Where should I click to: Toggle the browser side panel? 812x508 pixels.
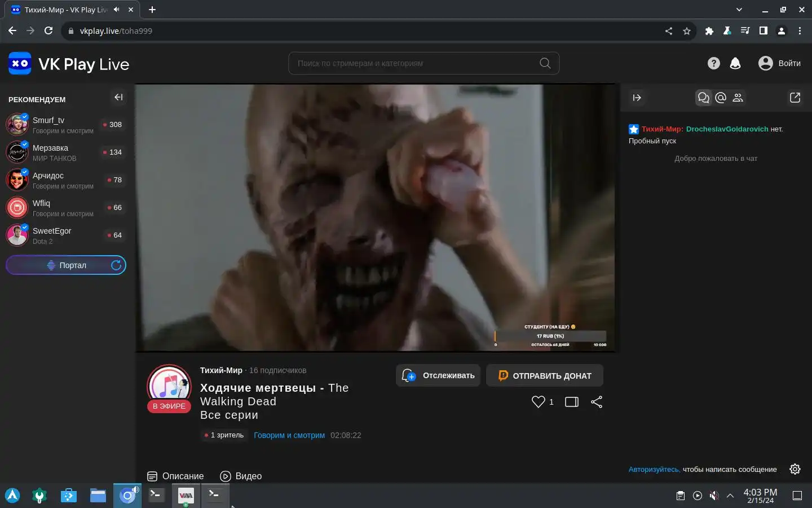(x=764, y=31)
